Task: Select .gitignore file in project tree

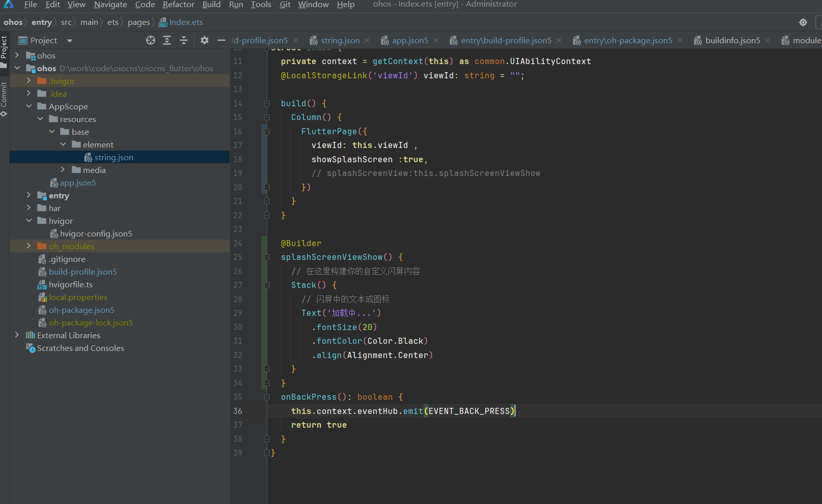Action: [x=62, y=259]
